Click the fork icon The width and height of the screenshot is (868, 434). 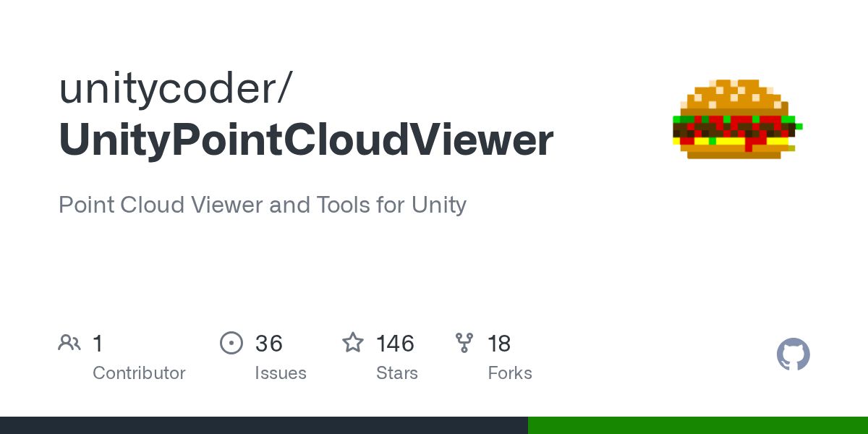[464, 343]
